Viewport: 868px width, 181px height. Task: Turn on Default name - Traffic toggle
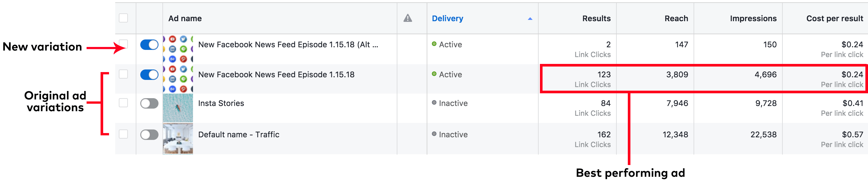(x=149, y=135)
